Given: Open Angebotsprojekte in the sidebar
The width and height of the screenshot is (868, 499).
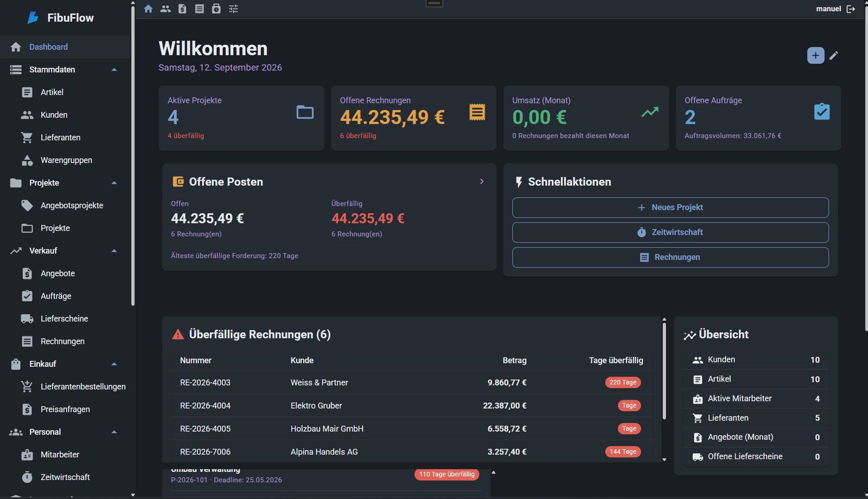Looking at the screenshot, I should (x=65, y=206).
